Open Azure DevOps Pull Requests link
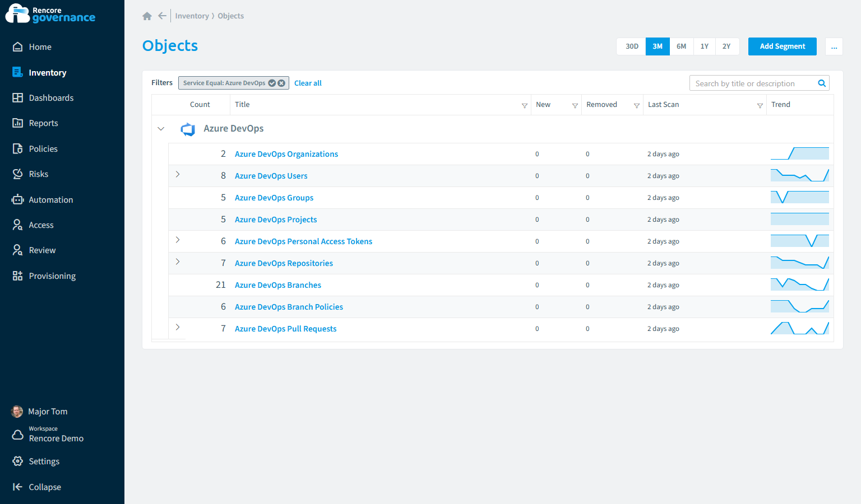 pos(285,329)
